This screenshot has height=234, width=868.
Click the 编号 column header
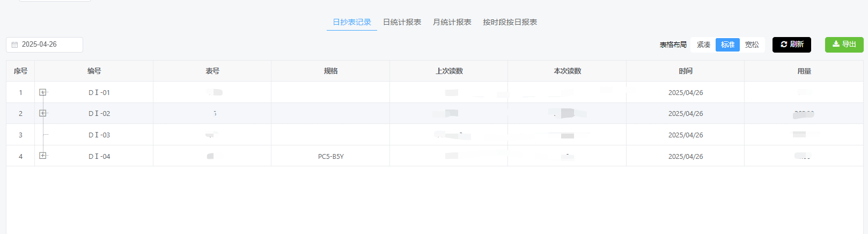94,71
